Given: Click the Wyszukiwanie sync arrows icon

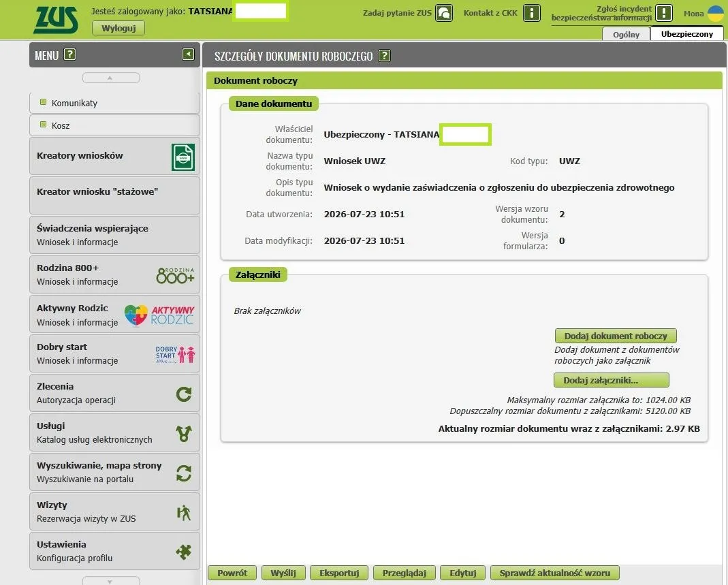Looking at the screenshot, I should (184, 473).
